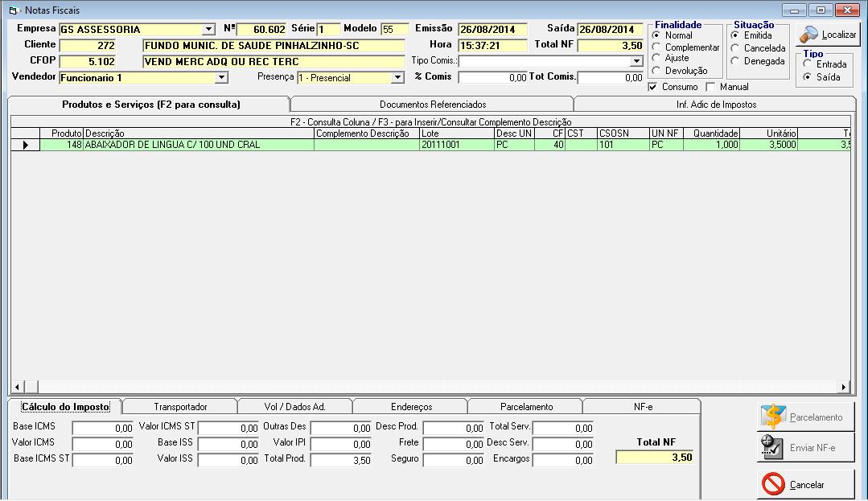
Task: Click the Frete value input field
Action: click(454, 445)
